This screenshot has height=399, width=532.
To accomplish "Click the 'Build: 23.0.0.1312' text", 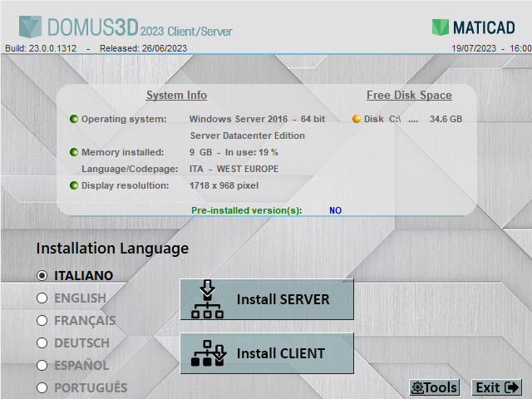I will tap(41, 48).
